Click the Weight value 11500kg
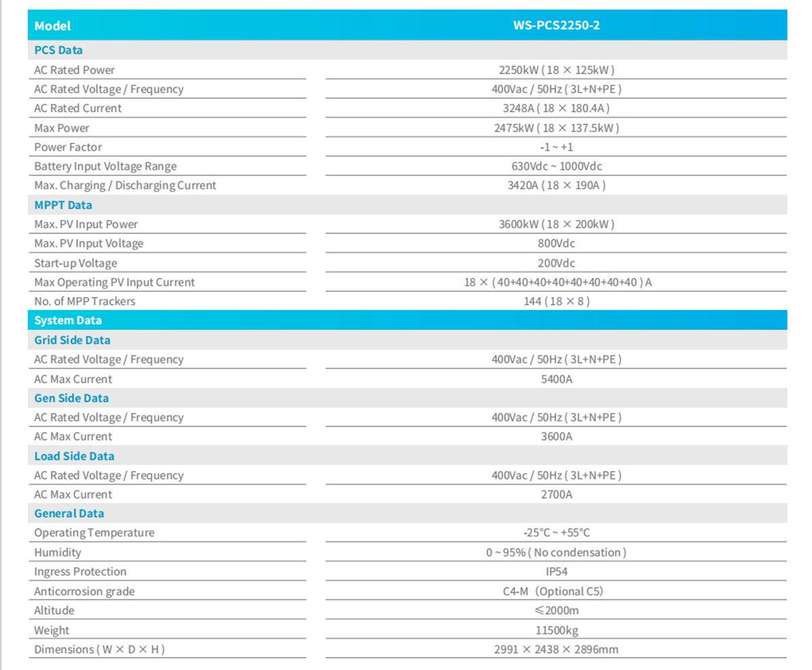This screenshot has width=812, height=670. (556, 630)
